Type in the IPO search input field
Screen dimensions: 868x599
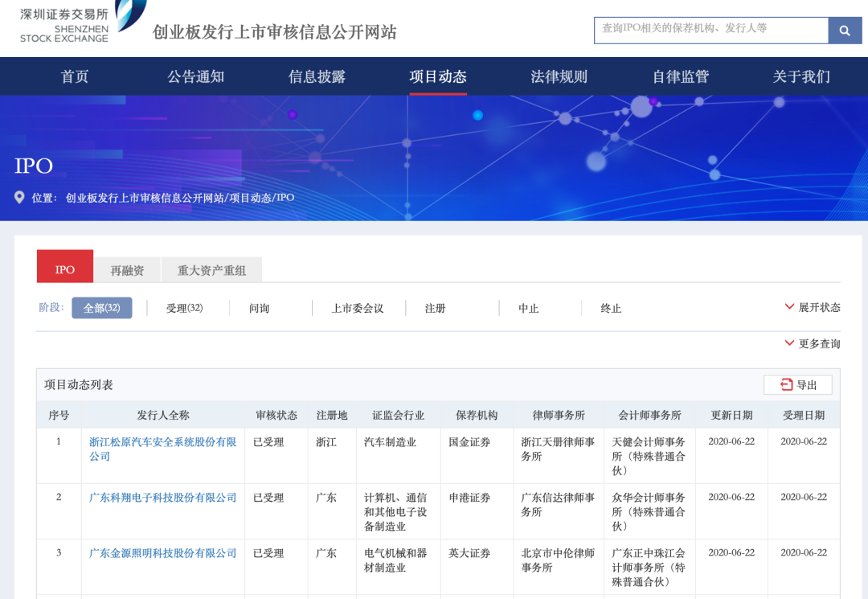[x=710, y=30]
